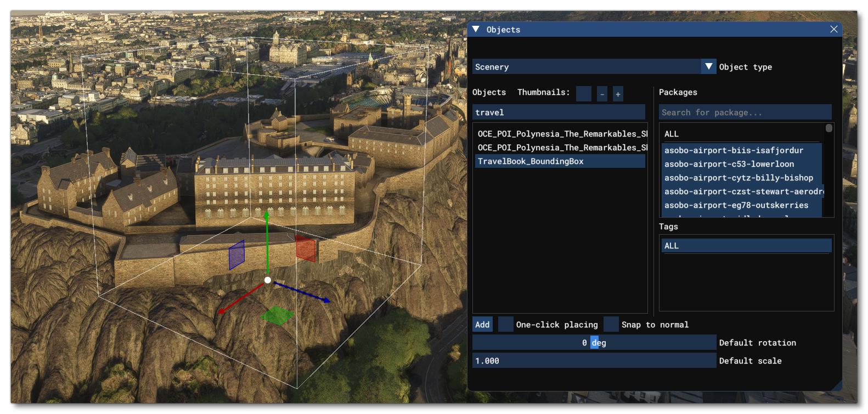Click the green ground plane handle
The width and height of the screenshot is (868, 414).
pyautogui.click(x=277, y=315)
